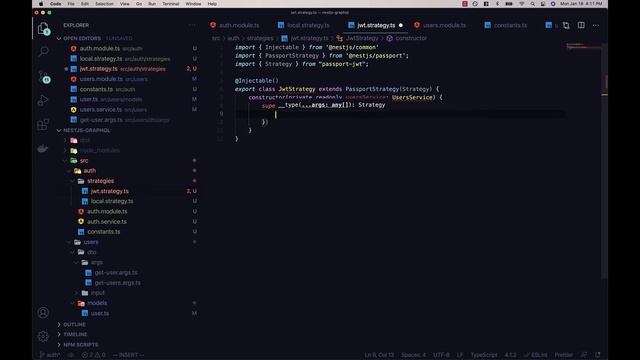Click the Split Editor icon
The image size is (640, 360).
[581, 25]
